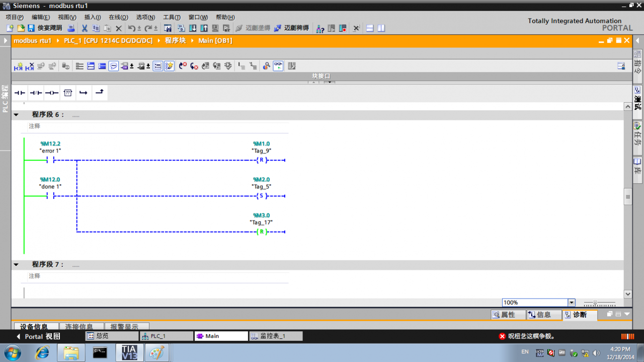Image resolution: width=644 pixels, height=362 pixels.
Task: Open the 在线(O) menu
Action: pos(119,17)
